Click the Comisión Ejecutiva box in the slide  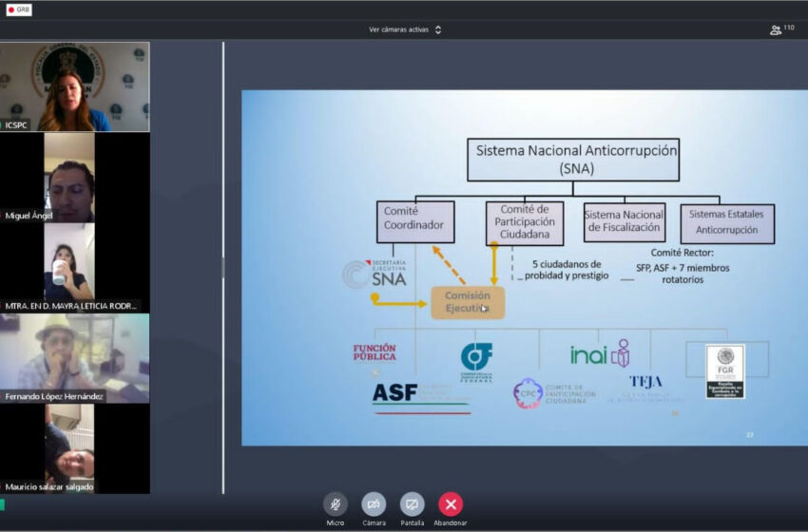coord(468,303)
